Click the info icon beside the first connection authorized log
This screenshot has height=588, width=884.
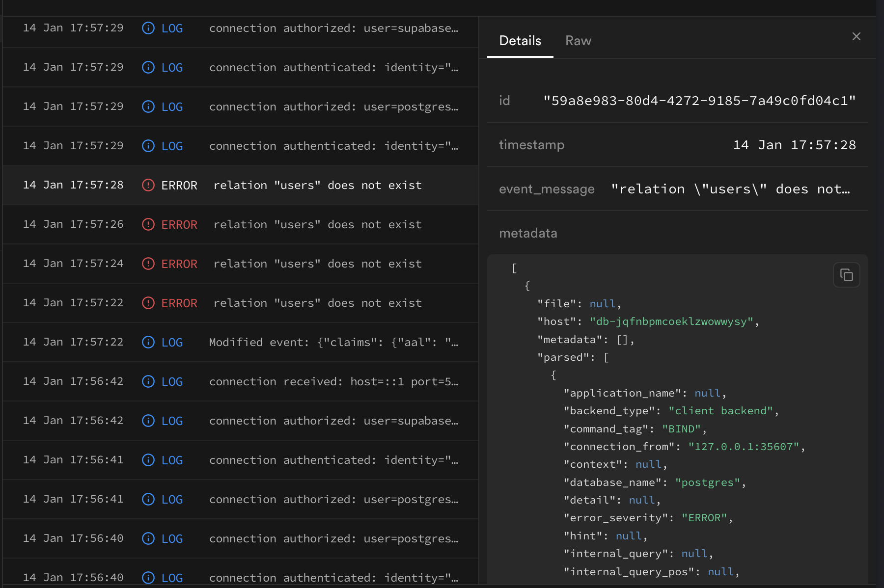(148, 28)
